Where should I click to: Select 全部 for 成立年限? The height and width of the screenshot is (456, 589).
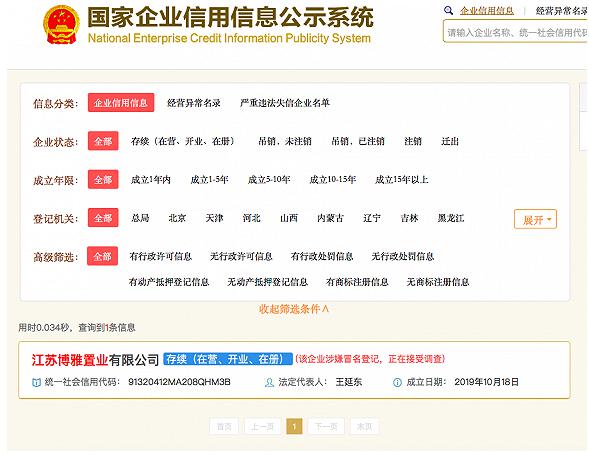103,179
